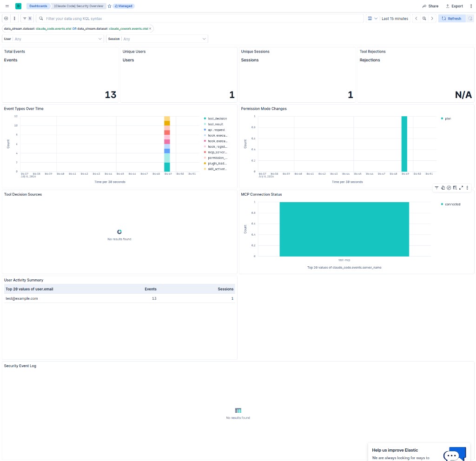Click the Security Overview breadcrumb
Viewport: 476px width, 461px height.
[x=79, y=6]
